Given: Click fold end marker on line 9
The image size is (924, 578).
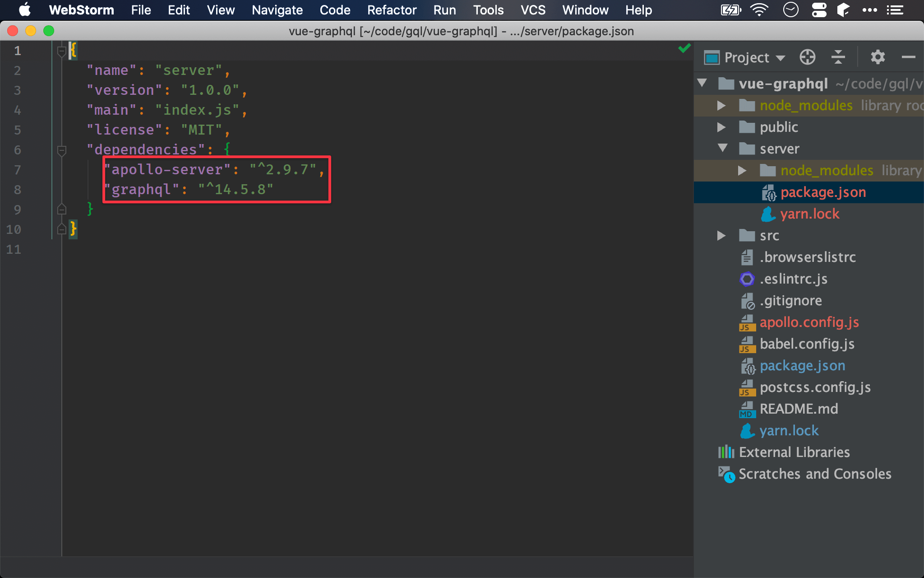Looking at the screenshot, I should click(62, 209).
